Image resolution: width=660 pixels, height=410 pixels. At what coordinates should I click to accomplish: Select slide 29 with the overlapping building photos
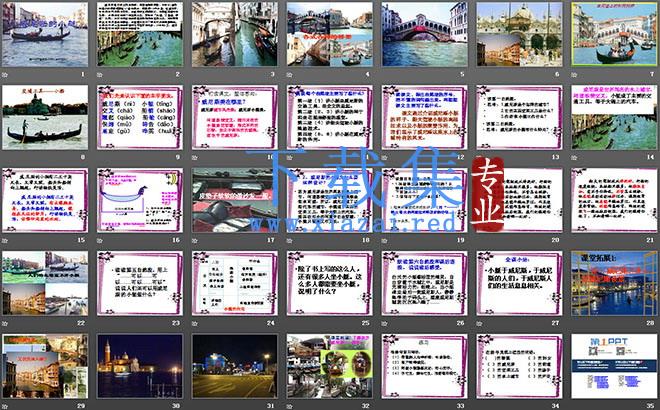click(x=45, y=366)
